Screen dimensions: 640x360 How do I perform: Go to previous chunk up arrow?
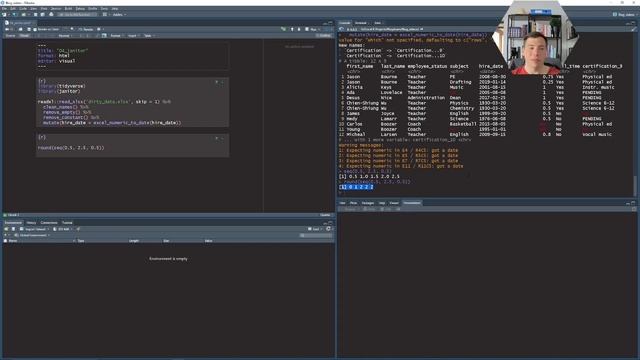[x=292, y=29]
